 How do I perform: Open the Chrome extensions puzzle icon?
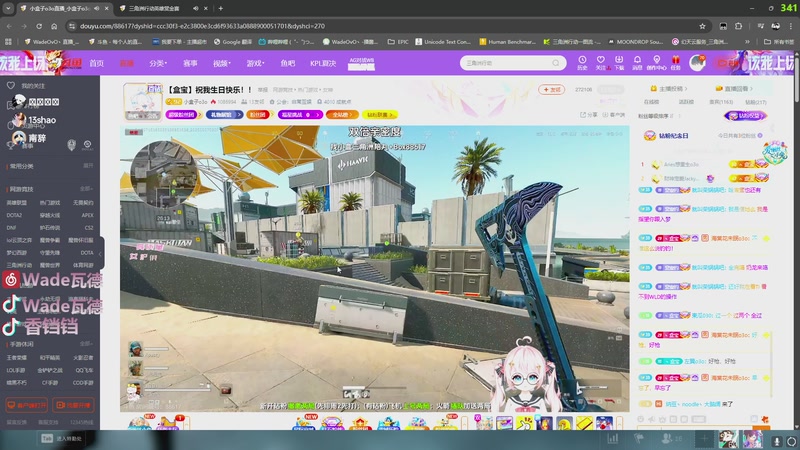[738, 26]
